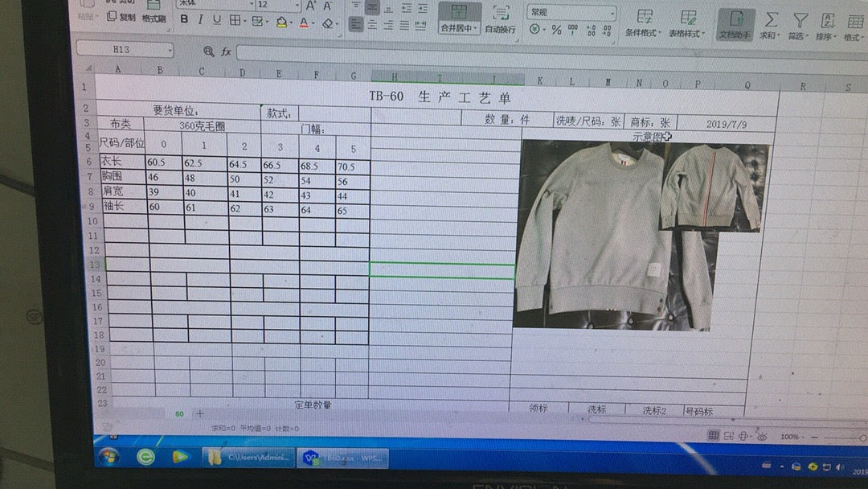Toggle italic text formatting

coord(200,20)
